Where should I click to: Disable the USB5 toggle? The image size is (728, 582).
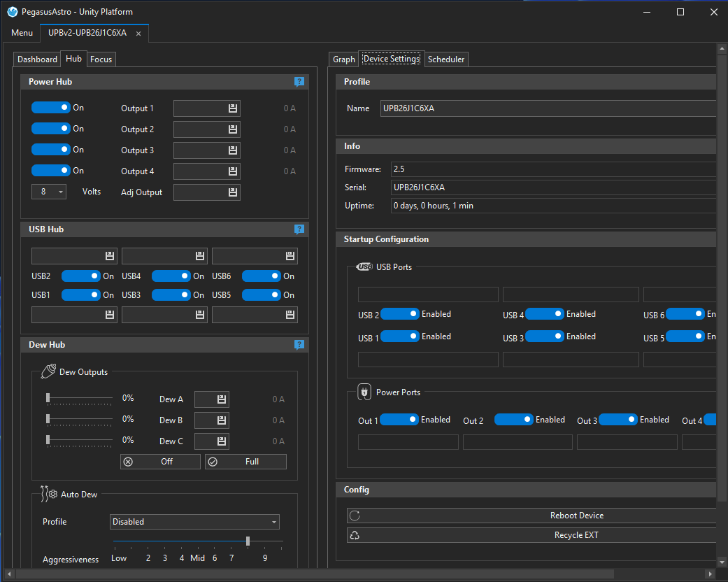click(x=261, y=294)
